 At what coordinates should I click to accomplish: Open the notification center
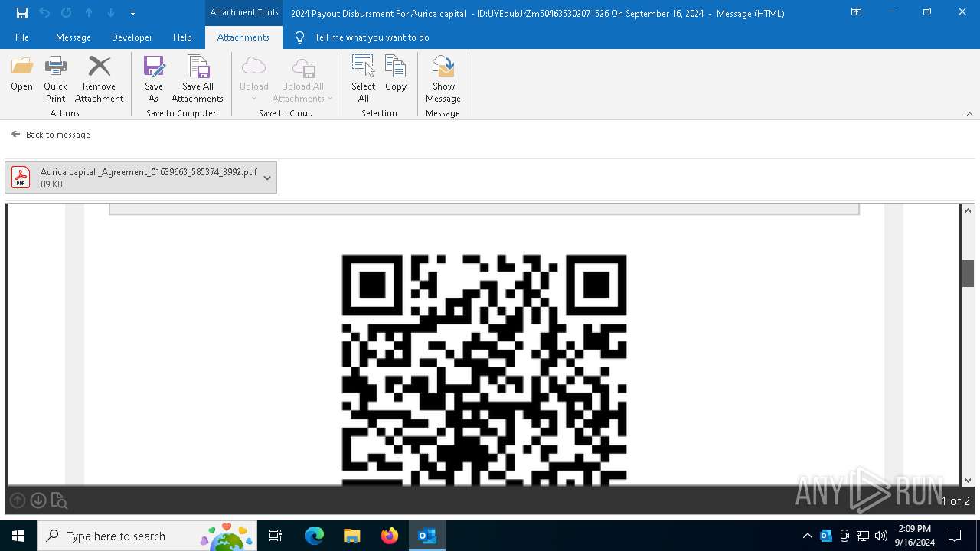click(955, 536)
